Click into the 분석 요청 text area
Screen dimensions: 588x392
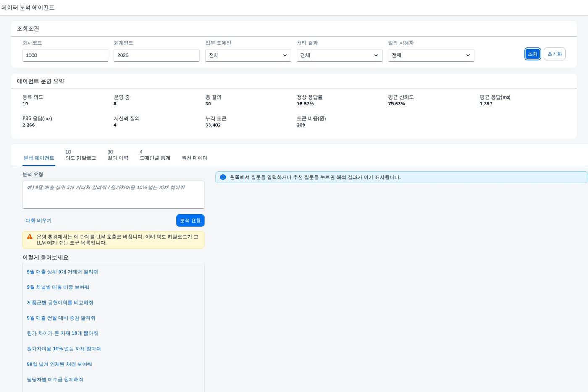point(113,195)
